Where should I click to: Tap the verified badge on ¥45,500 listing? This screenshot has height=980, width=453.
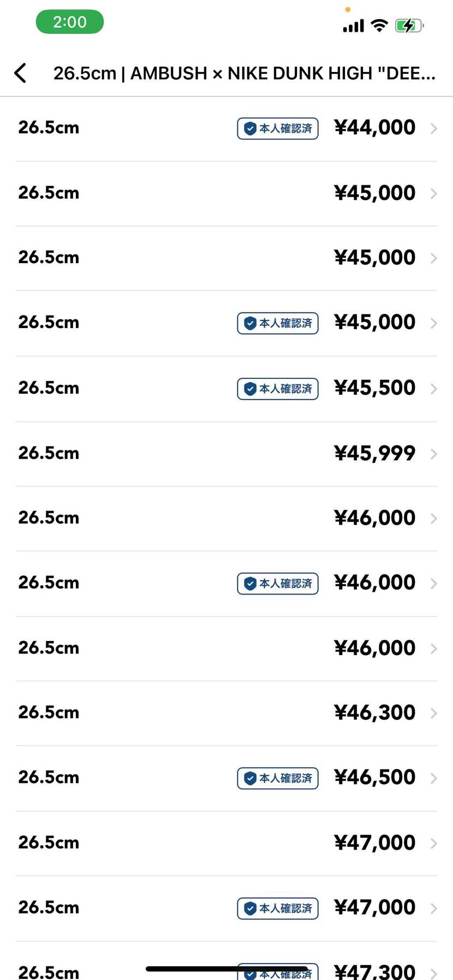click(278, 389)
